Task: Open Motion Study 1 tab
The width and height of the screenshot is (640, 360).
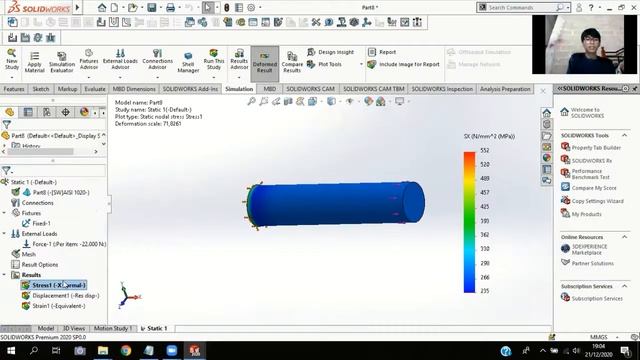Action: pyautogui.click(x=113, y=328)
